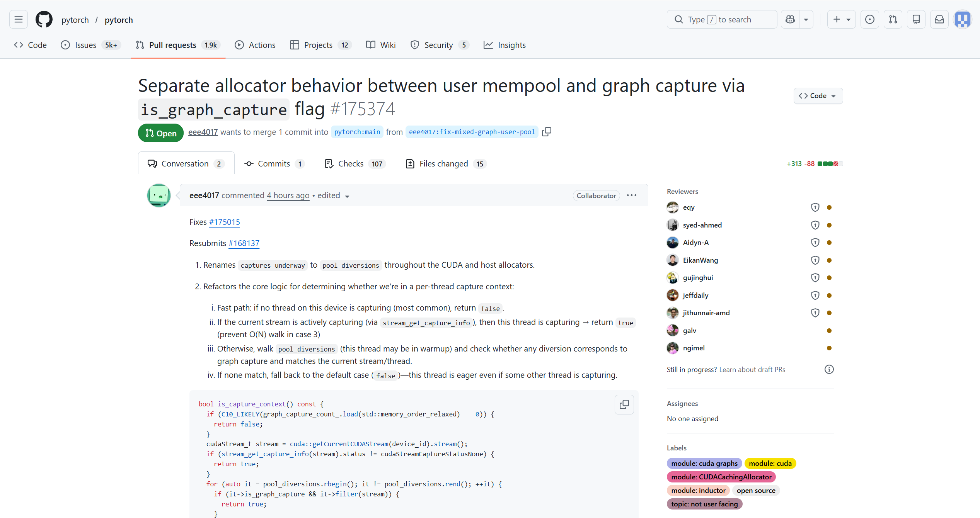980x518 pixels.
Task: Open reviewer syed-ahmed's profile
Action: pos(702,225)
